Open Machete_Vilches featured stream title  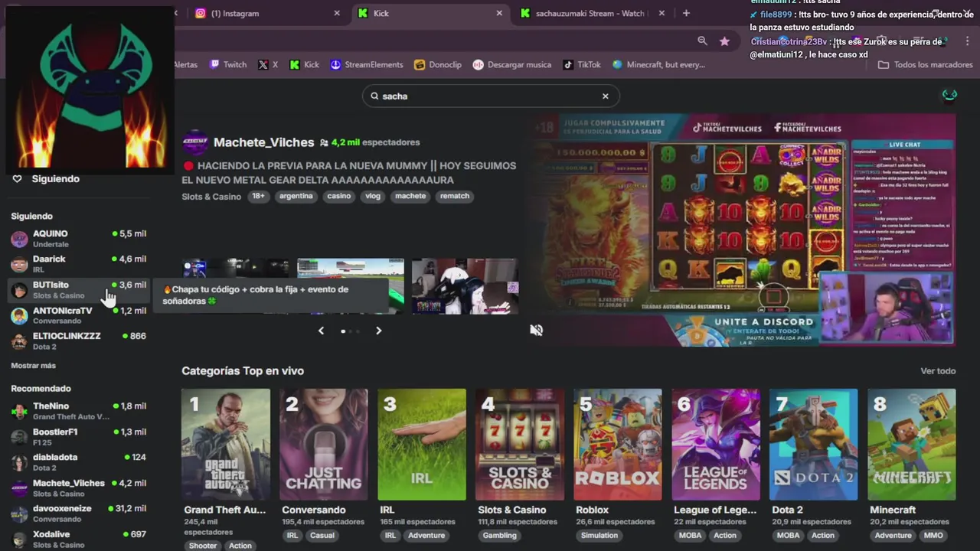[x=349, y=172]
